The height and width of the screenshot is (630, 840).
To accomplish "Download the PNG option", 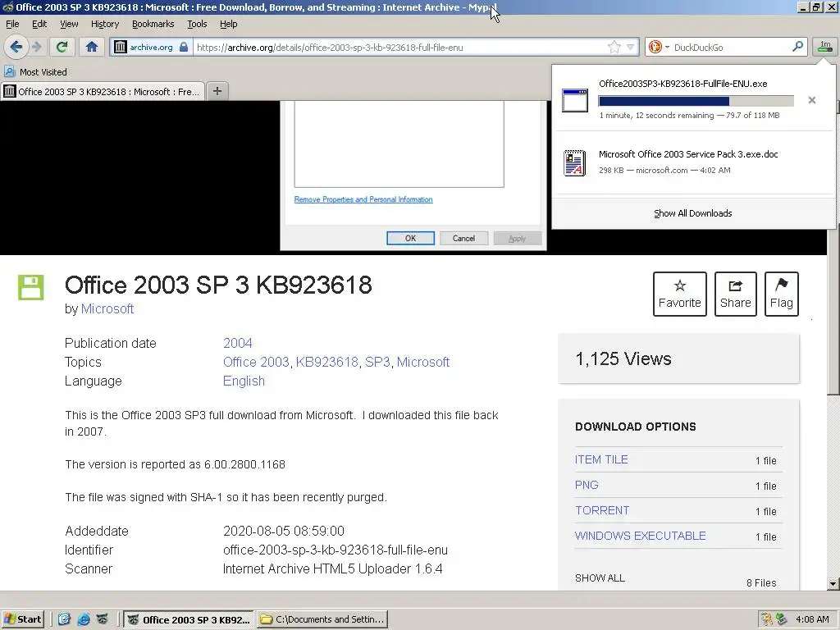I will click(x=586, y=485).
